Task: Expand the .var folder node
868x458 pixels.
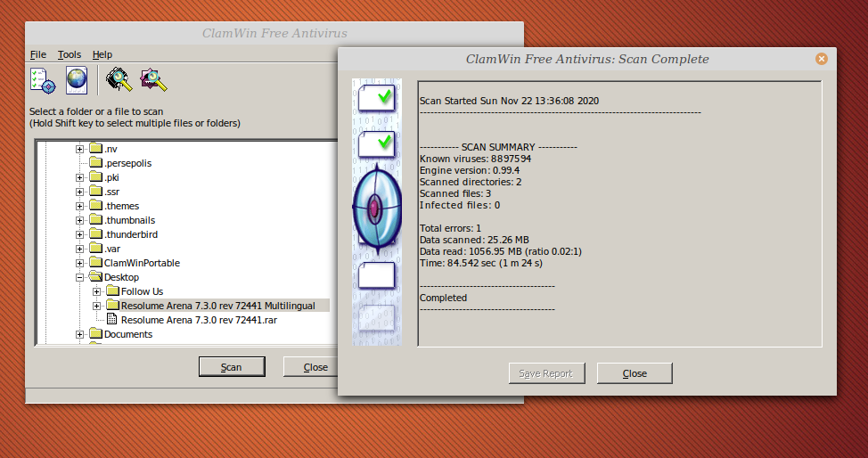Action: tap(79, 249)
